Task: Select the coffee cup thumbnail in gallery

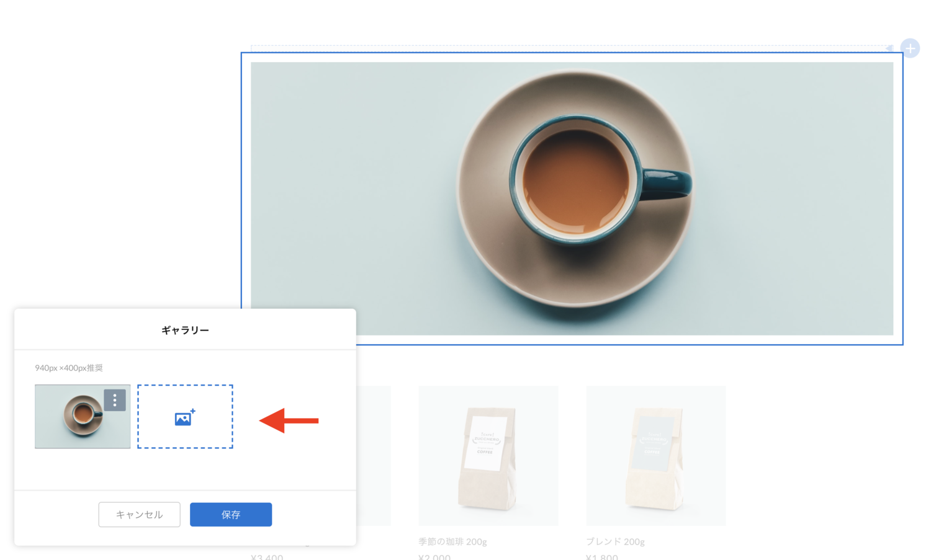Action: pyautogui.click(x=83, y=417)
